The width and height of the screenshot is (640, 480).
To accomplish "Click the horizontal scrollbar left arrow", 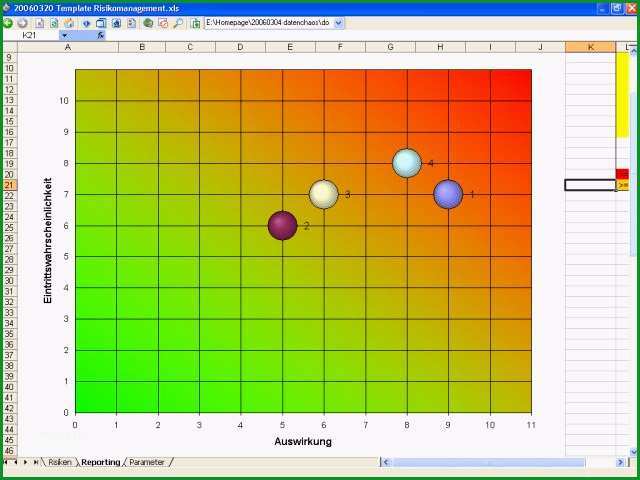I will pyautogui.click(x=386, y=462).
